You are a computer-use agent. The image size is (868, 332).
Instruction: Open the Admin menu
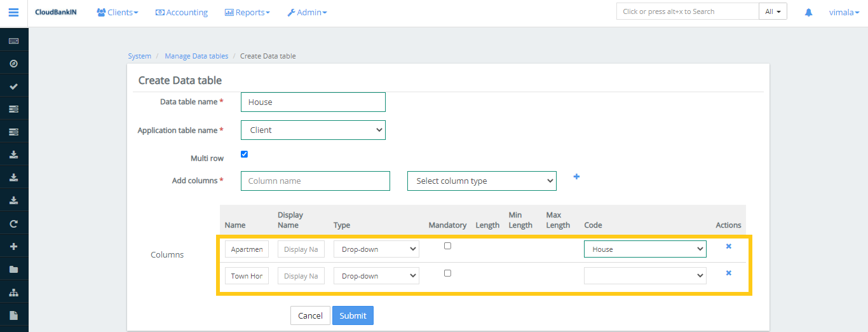(x=307, y=12)
